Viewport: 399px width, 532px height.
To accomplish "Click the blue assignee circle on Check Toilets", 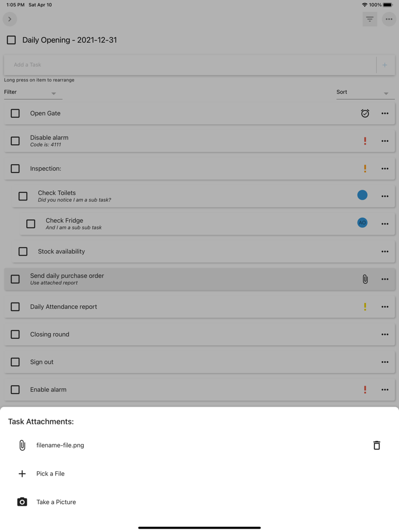I will pos(362,195).
